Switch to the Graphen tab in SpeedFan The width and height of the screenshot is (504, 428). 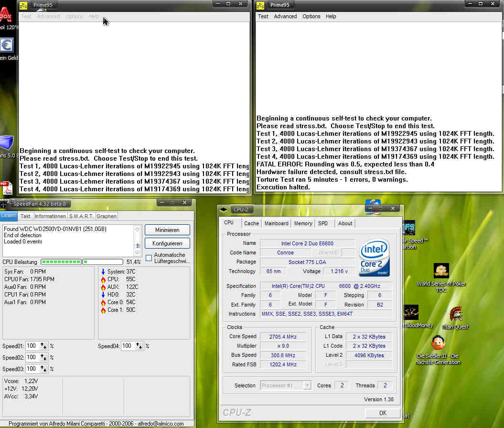(x=107, y=216)
